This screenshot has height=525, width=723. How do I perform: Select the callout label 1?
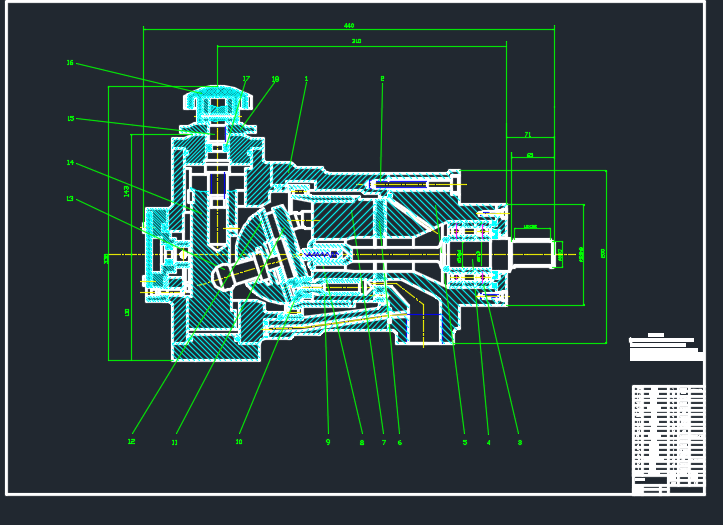306,79
